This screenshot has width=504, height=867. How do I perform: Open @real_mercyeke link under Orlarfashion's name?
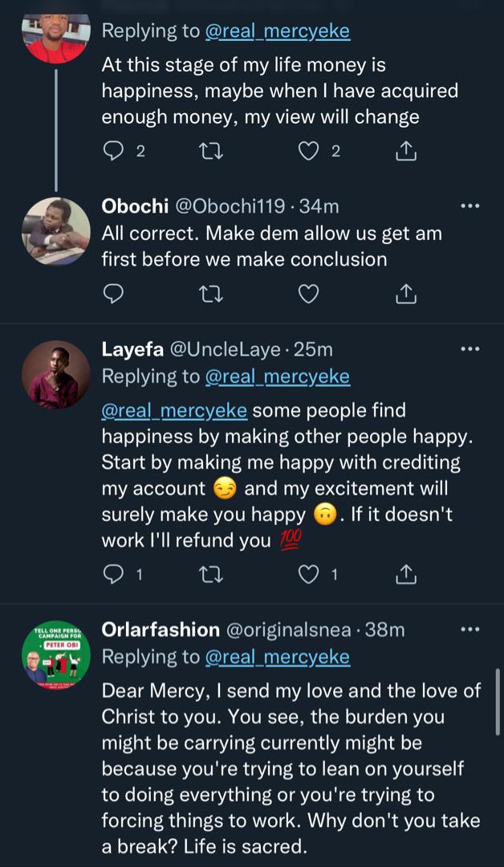coord(278,657)
